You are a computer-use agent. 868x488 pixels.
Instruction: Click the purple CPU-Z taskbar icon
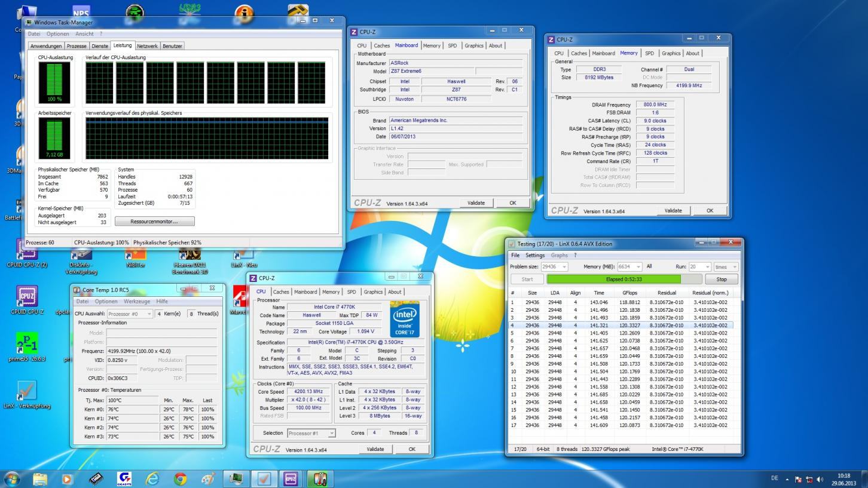[x=291, y=479]
